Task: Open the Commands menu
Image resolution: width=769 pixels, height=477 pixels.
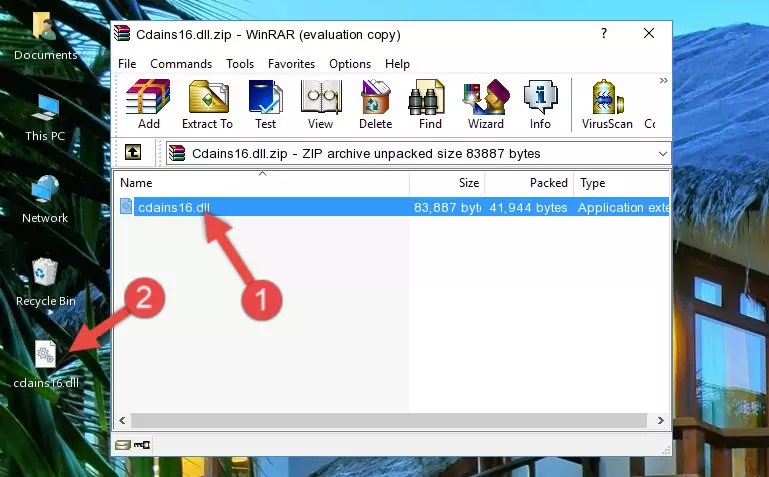Action: click(x=181, y=64)
